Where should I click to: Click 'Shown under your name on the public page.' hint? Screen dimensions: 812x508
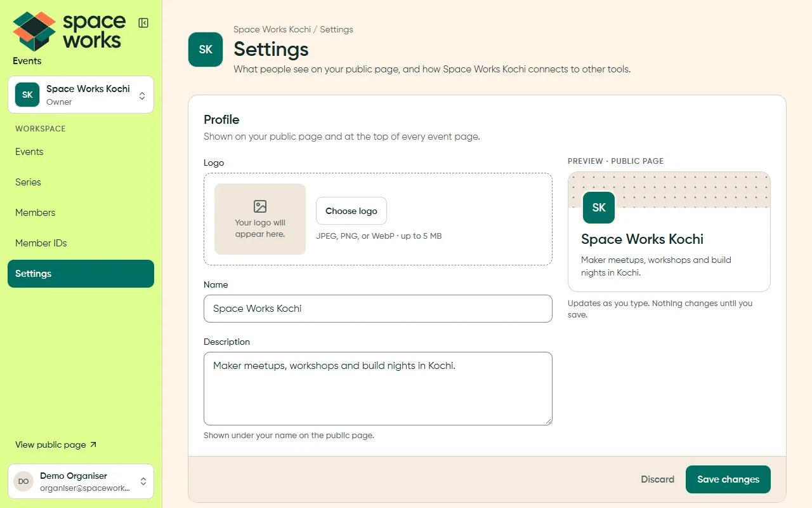(289, 436)
